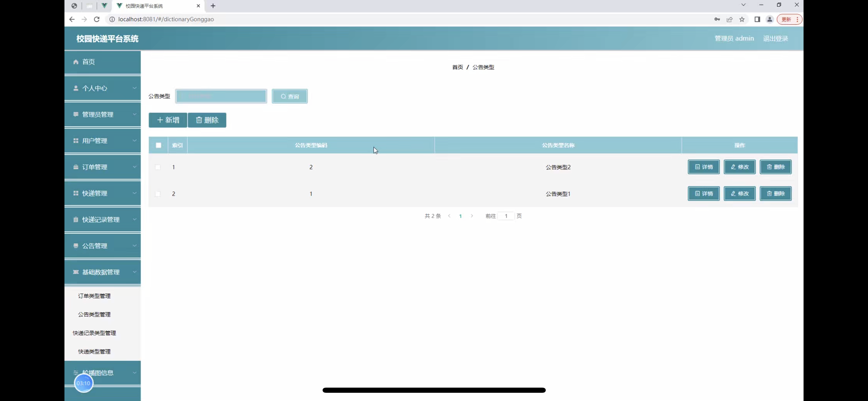Click the grid icon beside 快递管理

tap(76, 193)
